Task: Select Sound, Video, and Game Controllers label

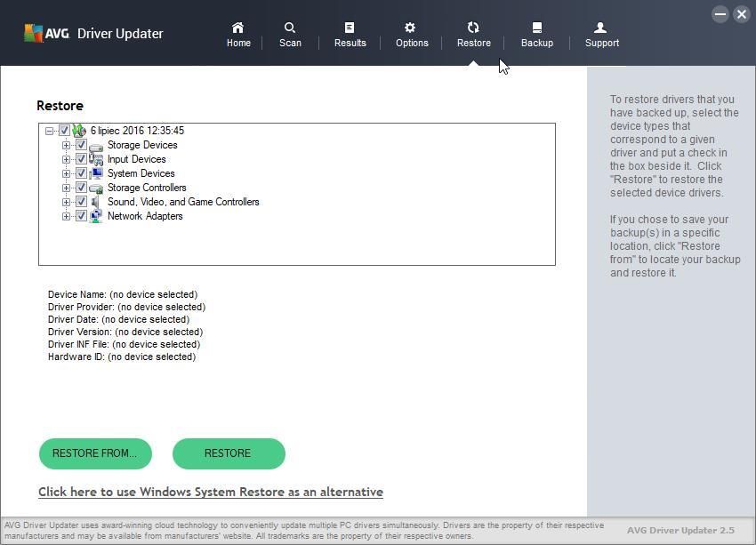Action: click(x=183, y=202)
